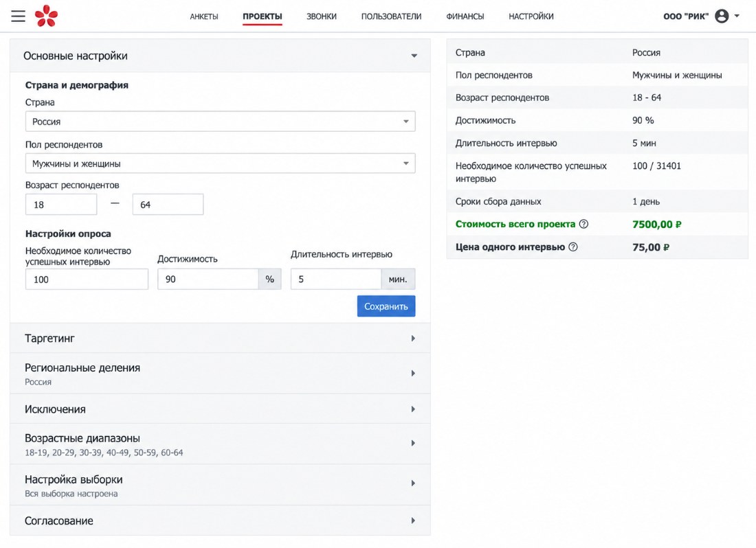Open the user account avatar icon
756x548 pixels.
tap(721, 16)
